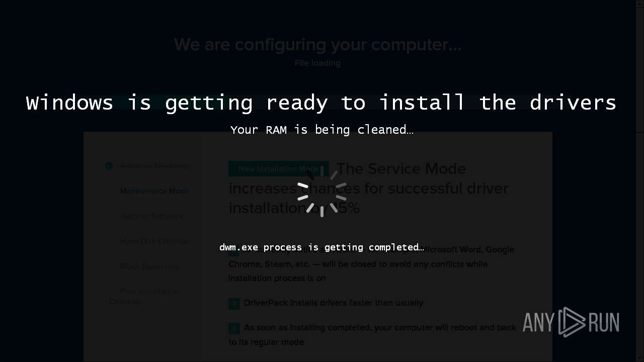Screen dimensions: 644x362
Task: Click the loading spinner
Action: coord(322,192)
